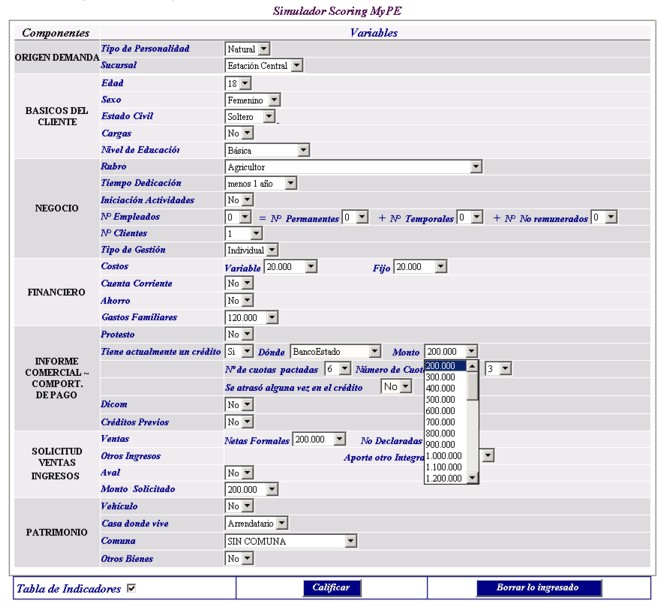Click the Monto dropdown showing 200.000
The height and width of the screenshot is (610, 663).
coord(451,352)
